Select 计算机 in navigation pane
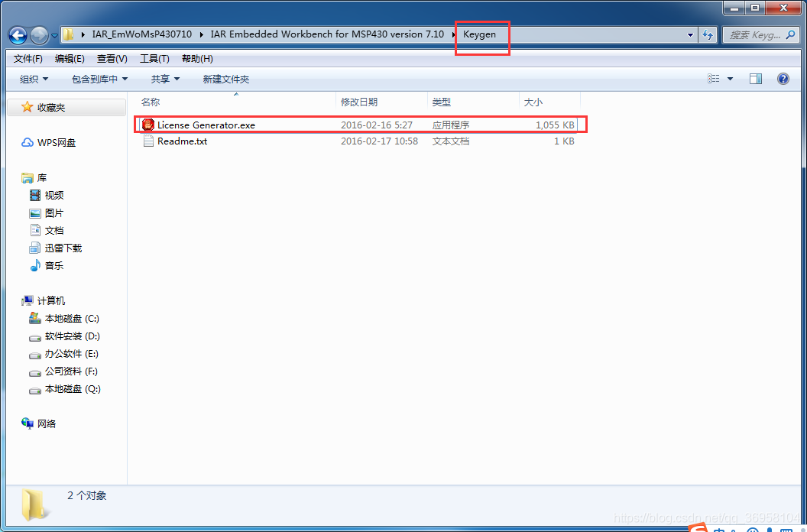 (51, 300)
